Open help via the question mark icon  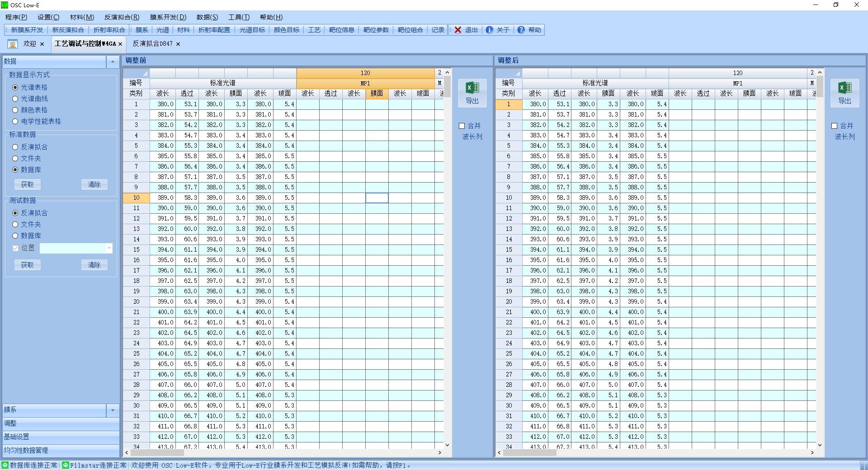pyautogui.click(x=521, y=30)
